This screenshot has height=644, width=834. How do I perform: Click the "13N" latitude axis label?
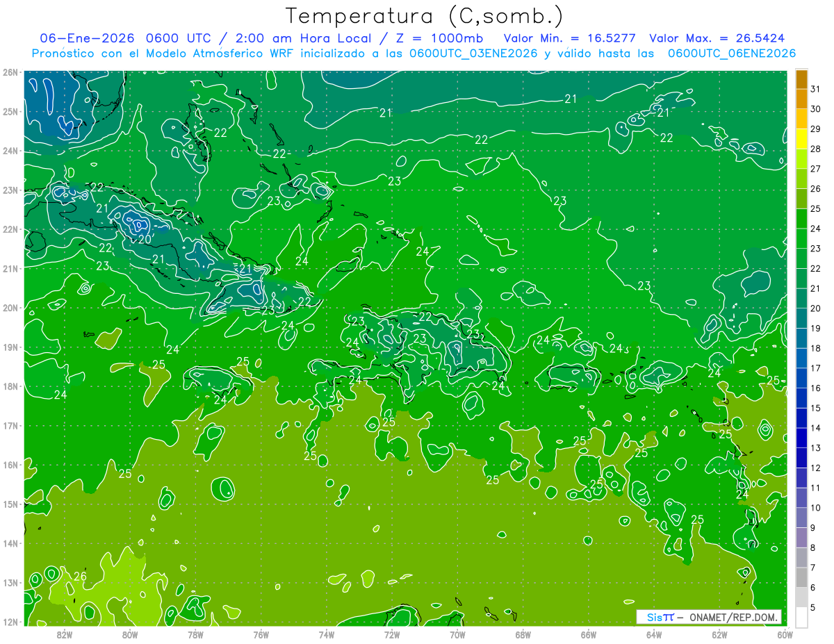pyautogui.click(x=10, y=582)
